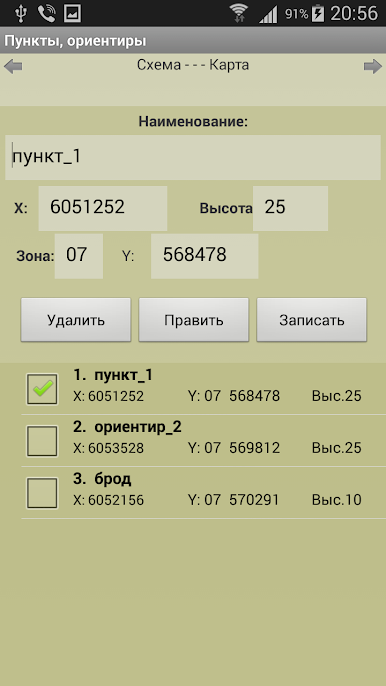The width and height of the screenshot is (386, 686).
Task: Tap the right arrow navigation icon
Action: pyautogui.click(x=373, y=67)
